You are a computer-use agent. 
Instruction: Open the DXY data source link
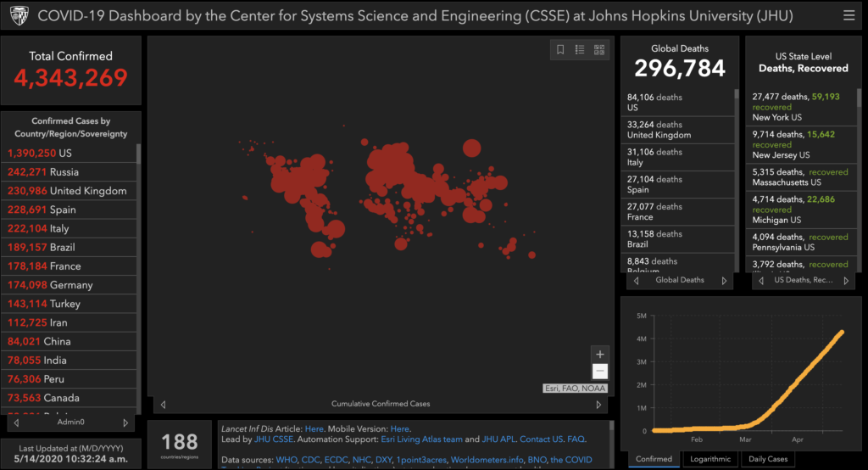click(384, 460)
